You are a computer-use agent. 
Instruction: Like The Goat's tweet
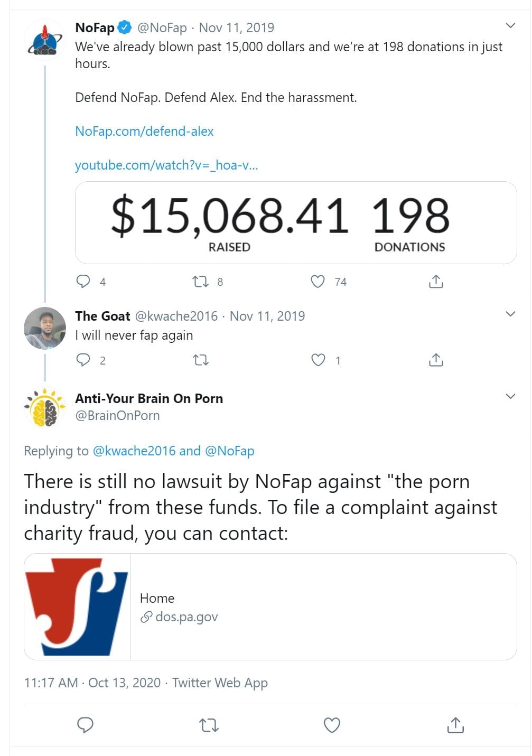[318, 360]
